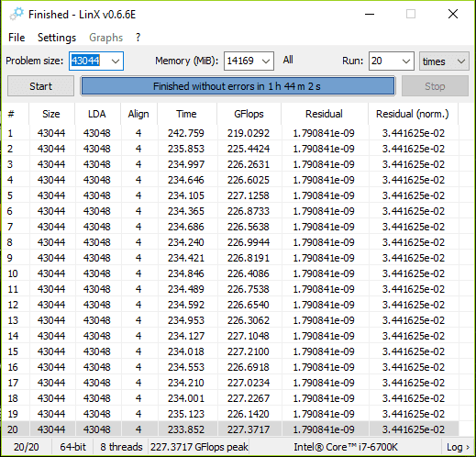Click the 227.3717 GFlops peak status cell
The width and height of the screenshot is (476, 457).
(x=199, y=447)
